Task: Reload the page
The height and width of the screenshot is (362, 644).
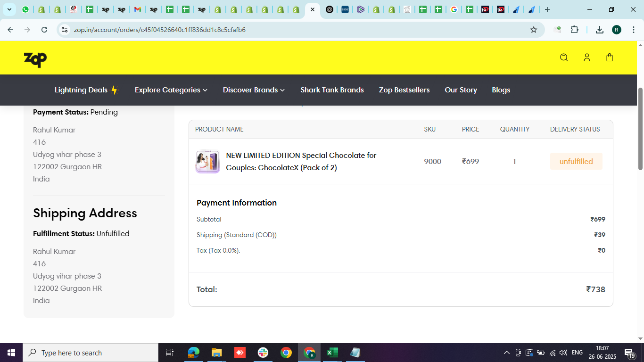Action: click(44, 30)
